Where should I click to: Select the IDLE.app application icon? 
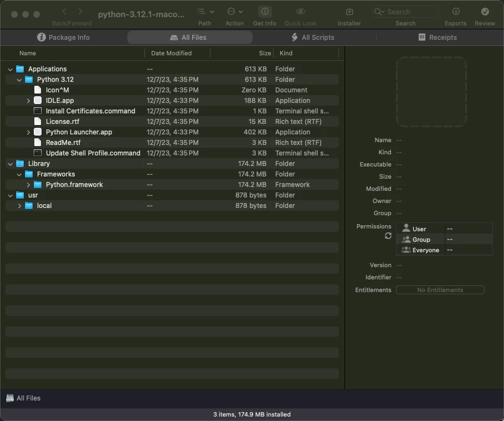point(38,101)
